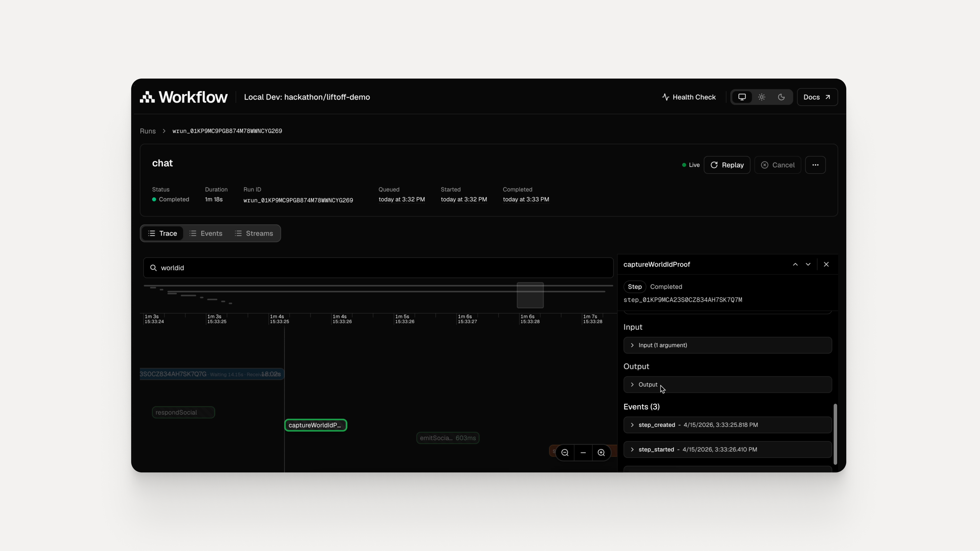Viewport: 980px width, 551px height.
Task: Open Docs external link
Action: [817, 97]
